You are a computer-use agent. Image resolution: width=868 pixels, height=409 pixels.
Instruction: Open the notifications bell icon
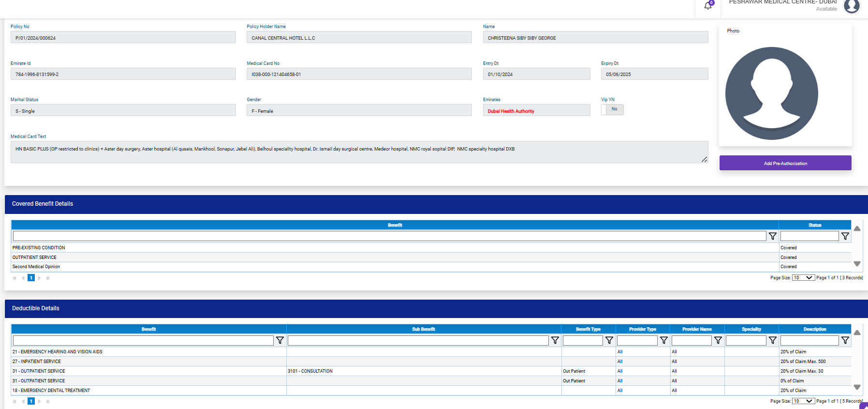708,6
